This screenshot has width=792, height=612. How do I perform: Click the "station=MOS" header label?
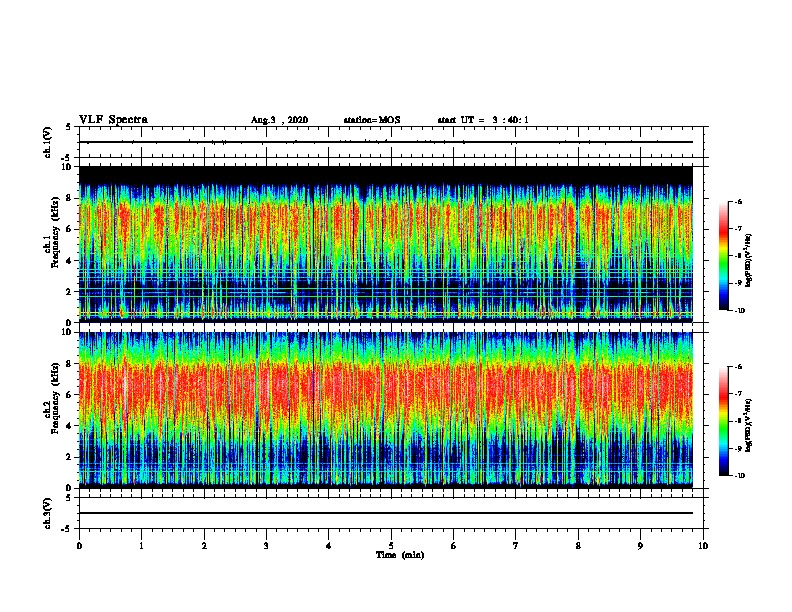pos(372,120)
